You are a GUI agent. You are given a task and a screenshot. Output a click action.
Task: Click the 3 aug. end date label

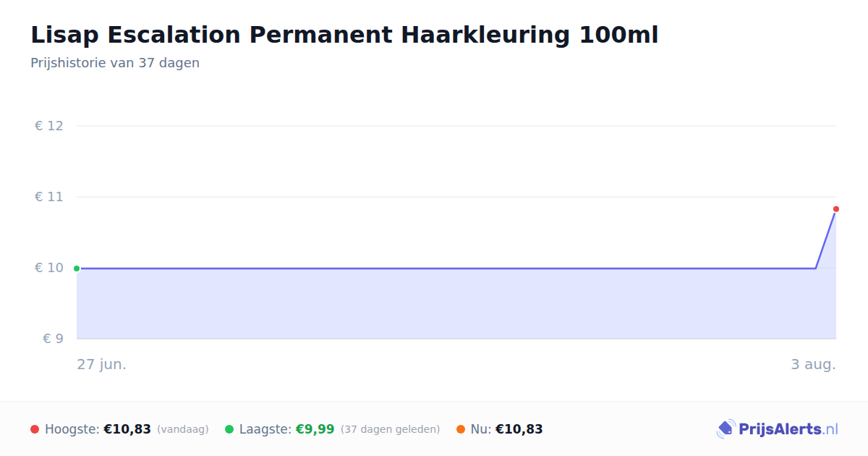tap(813, 364)
